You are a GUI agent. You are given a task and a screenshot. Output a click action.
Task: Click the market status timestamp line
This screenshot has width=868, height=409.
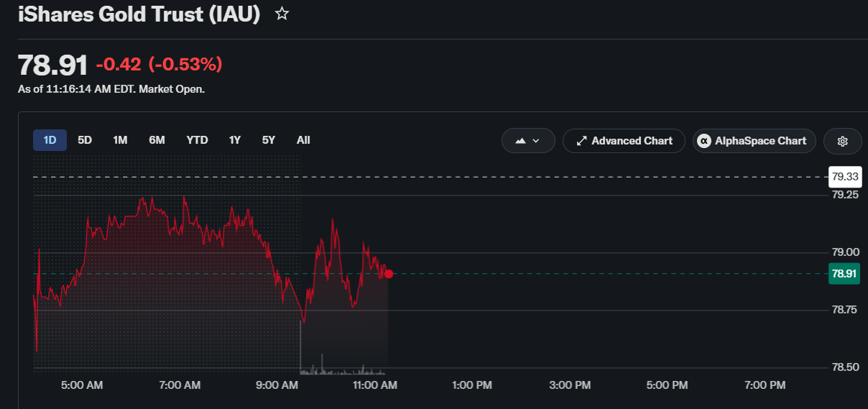[111, 90]
